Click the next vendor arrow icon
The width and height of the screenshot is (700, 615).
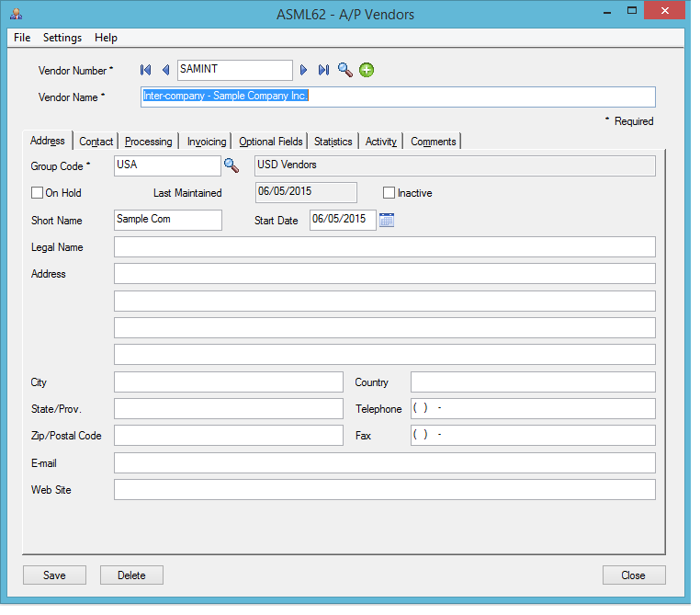304,70
